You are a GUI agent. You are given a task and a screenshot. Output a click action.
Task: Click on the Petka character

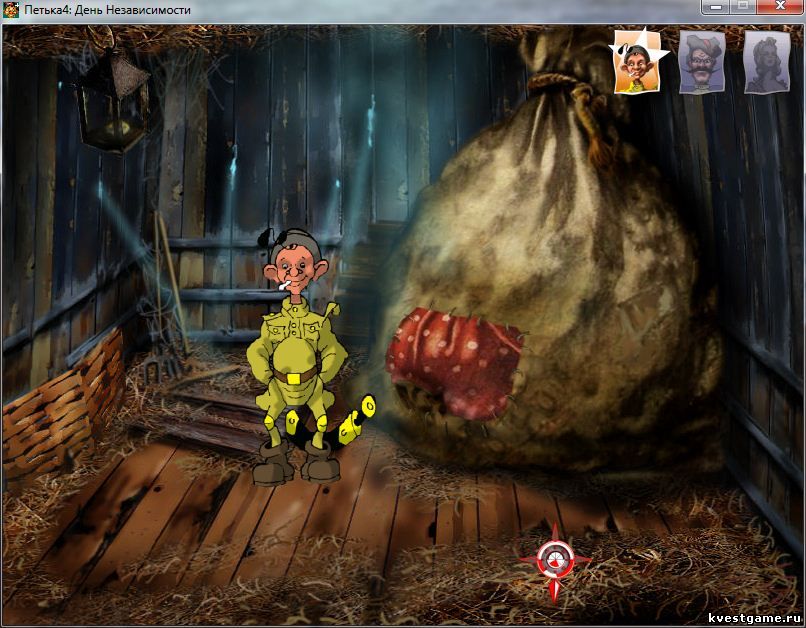point(298,357)
